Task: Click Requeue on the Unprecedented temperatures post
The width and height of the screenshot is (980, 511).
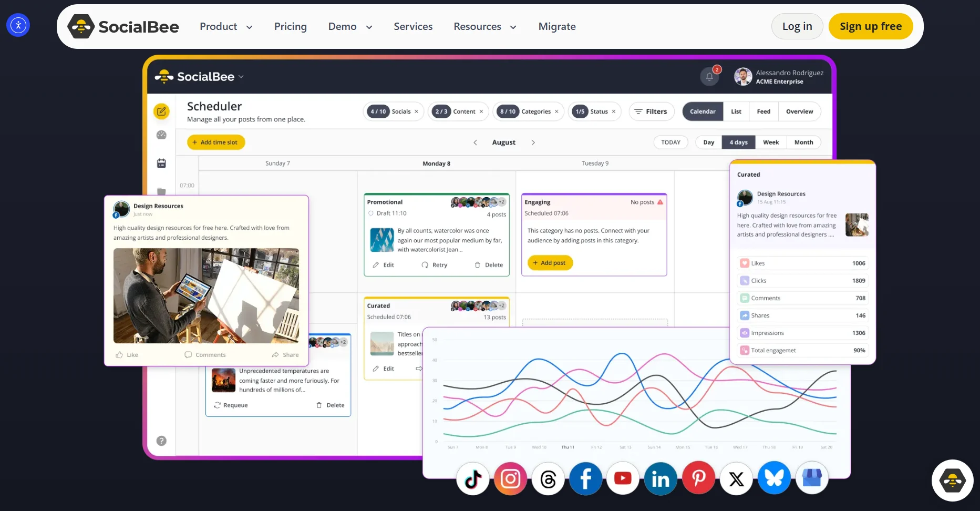Action: click(x=231, y=405)
